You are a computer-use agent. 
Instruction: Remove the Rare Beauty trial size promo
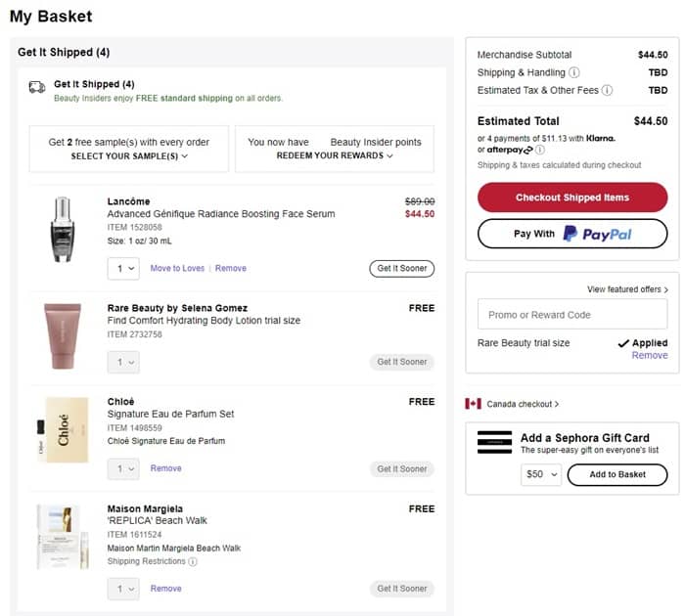pos(650,355)
